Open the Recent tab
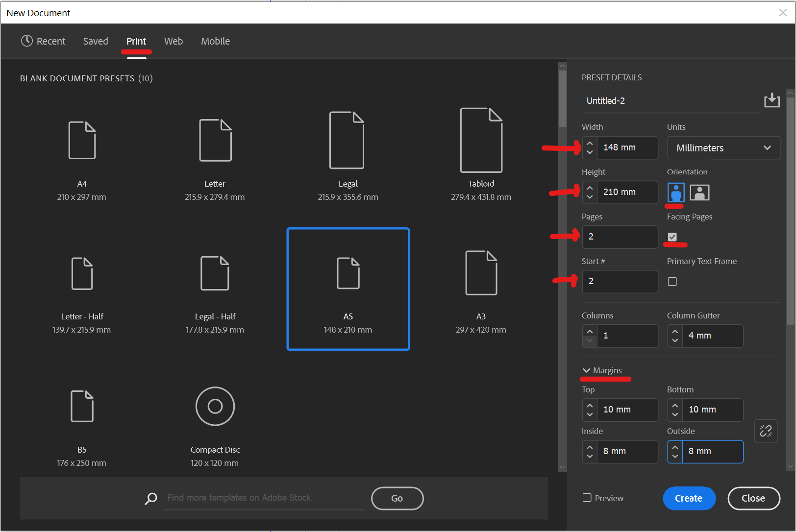Screen dimensions: 796x532 [x=51, y=41]
